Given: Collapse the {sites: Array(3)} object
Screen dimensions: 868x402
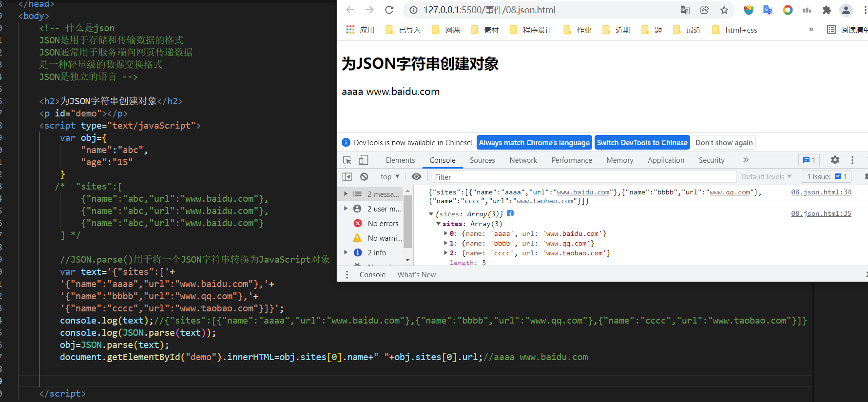Looking at the screenshot, I should point(431,214).
